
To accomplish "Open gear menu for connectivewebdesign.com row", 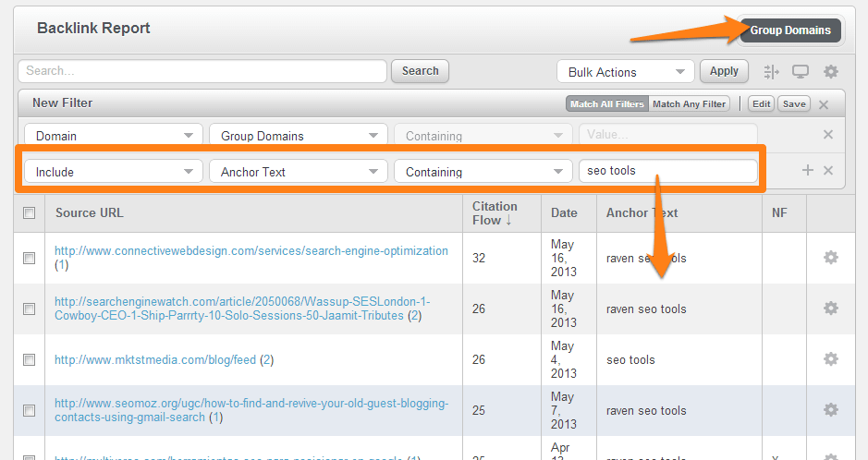I will (x=830, y=258).
